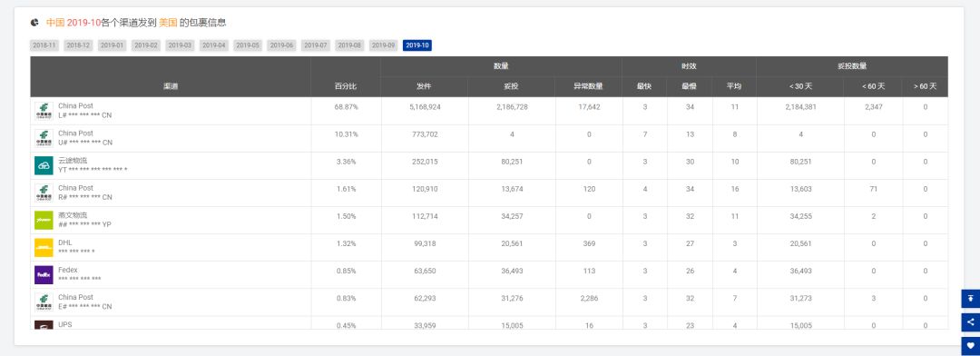Click the 252,015 sent count cell
Image resolution: width=980 pixels, height=356 pixels.
(x=424, y=162)
